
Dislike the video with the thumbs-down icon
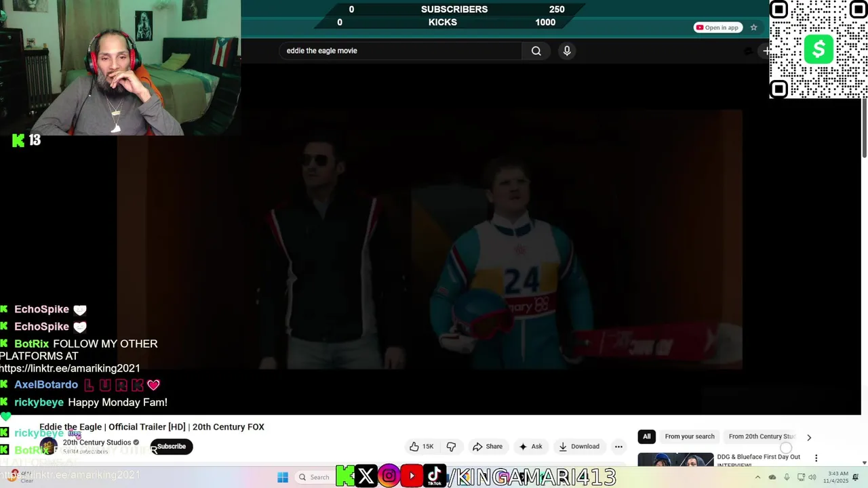451,447
